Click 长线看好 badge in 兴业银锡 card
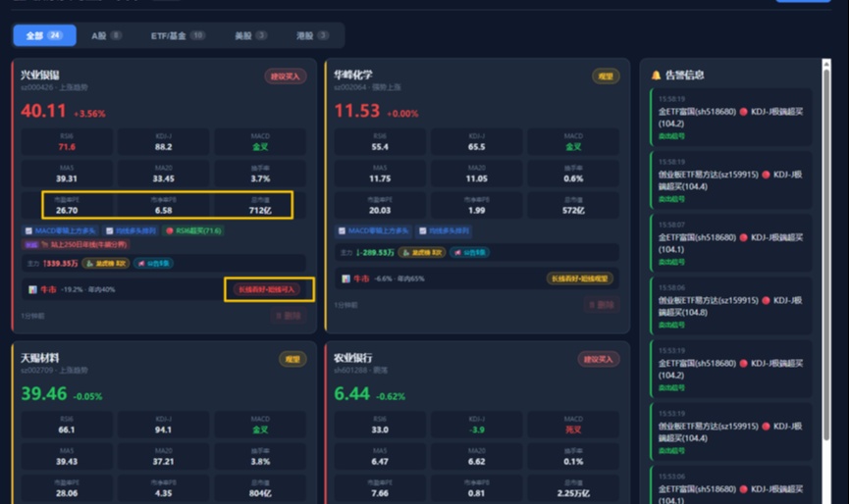849x504 pixels. [266, 289]
